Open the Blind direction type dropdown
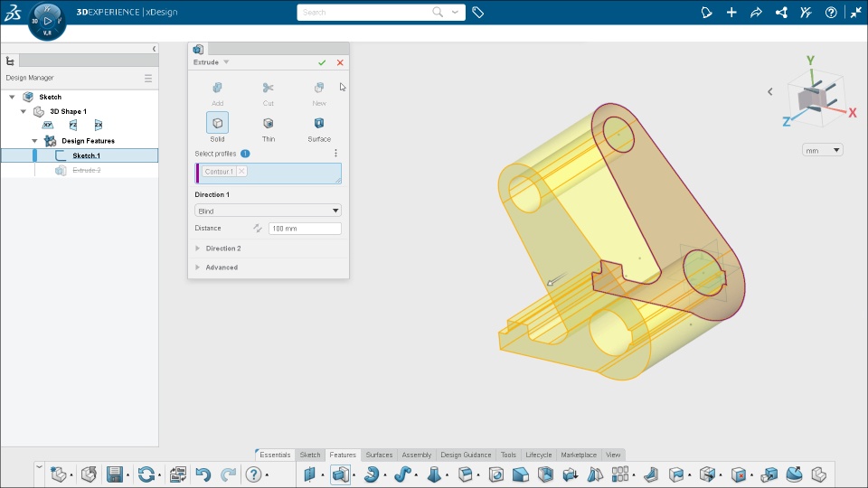This screenshot has width=868, height=488. pyautogui.click(x=268, y=211)
